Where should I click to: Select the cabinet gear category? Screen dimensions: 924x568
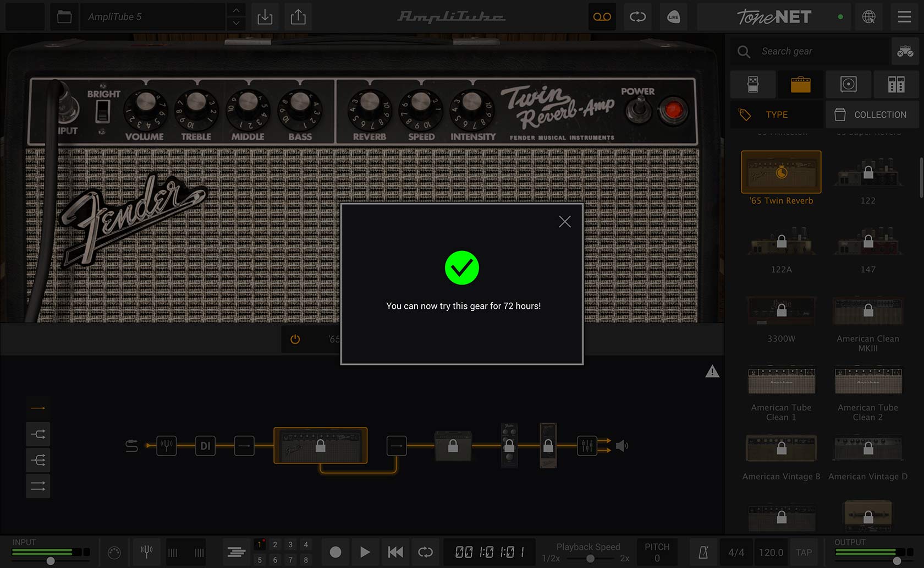click(848, 84)
